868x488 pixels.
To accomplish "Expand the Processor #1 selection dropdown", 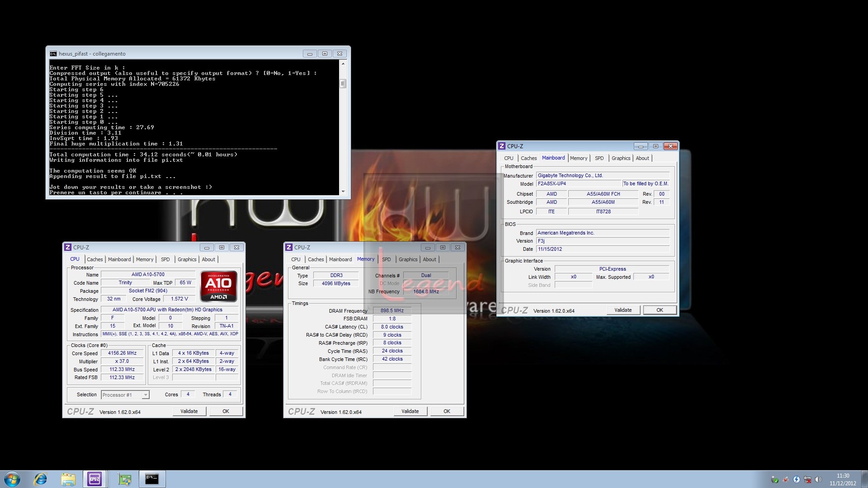I will tap(146, 395).
